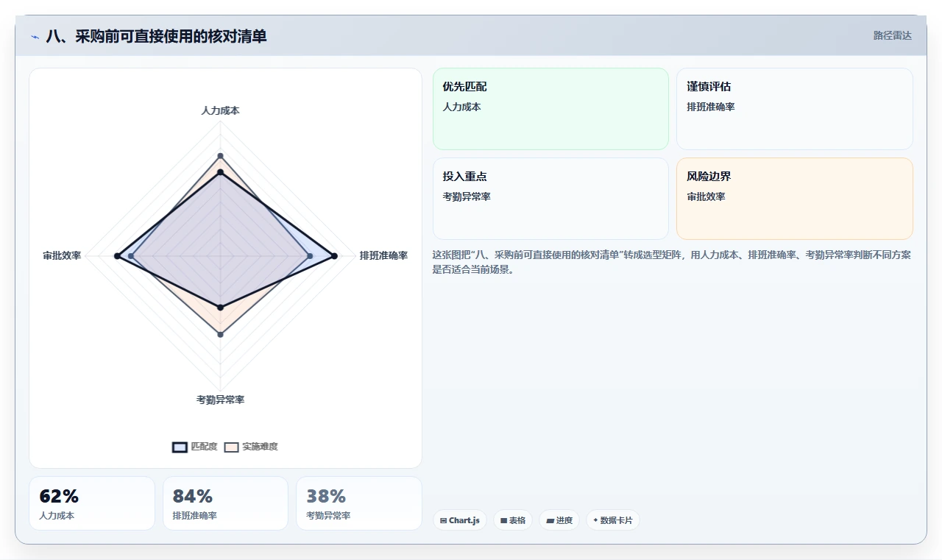Open the 谨慎评估 card
Screen dimensions: 942x560
click(795, 109)
